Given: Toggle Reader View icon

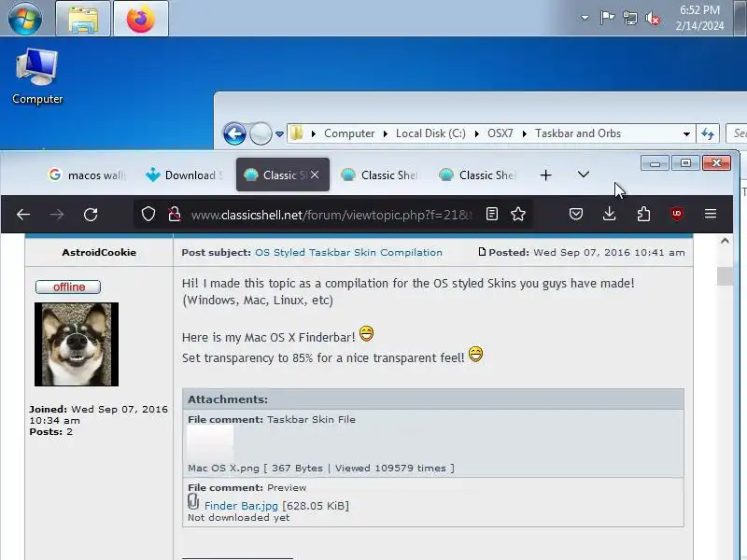Looking at the screenshot, I should coord(492,215).
